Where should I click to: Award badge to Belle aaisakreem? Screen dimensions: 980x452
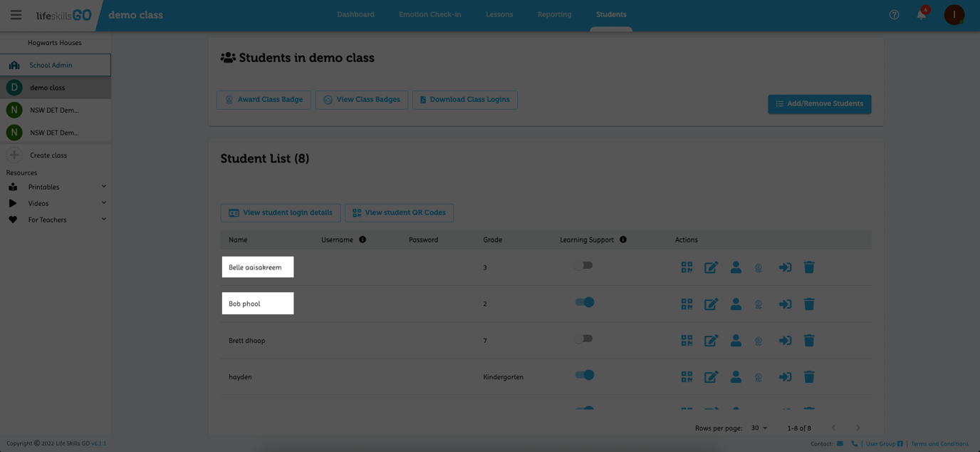[759, 268]
